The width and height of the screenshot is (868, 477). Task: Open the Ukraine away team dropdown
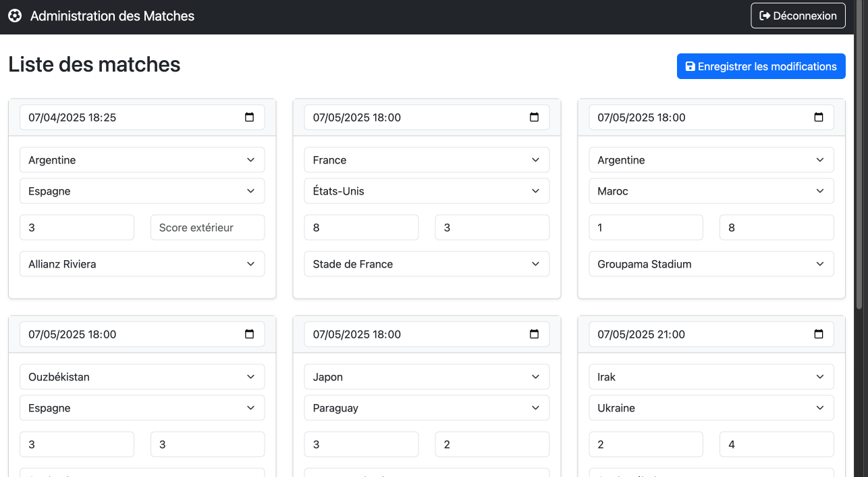pos(711,408)
